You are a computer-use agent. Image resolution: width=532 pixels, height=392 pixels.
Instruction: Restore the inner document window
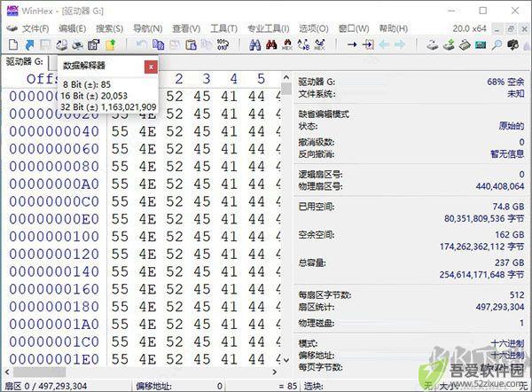[x=511, y=29]
